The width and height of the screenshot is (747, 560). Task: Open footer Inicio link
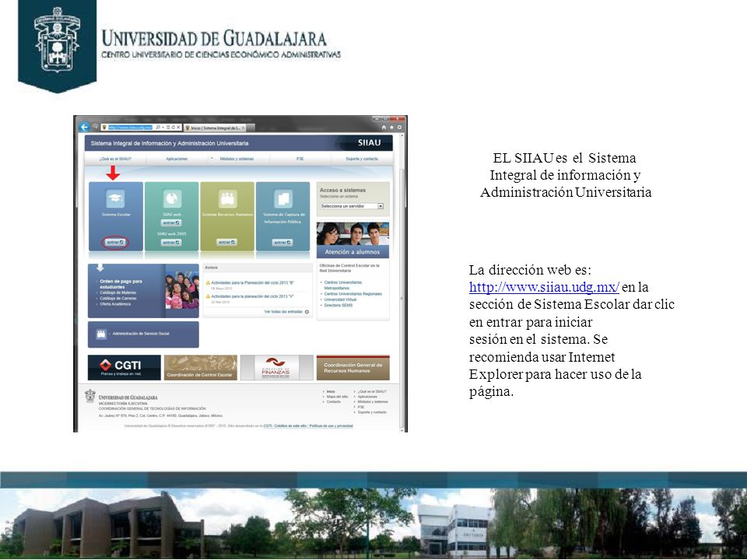click(x=331, y=391)
